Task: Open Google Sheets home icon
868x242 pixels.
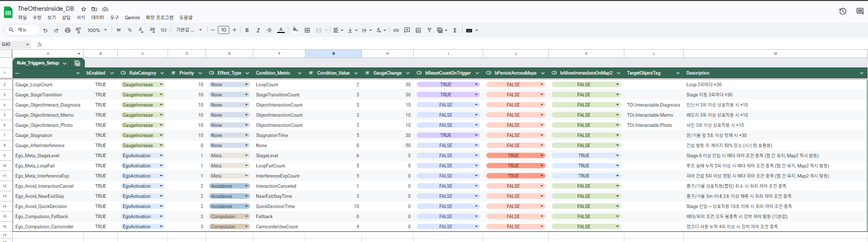Action: coord(8,13)
